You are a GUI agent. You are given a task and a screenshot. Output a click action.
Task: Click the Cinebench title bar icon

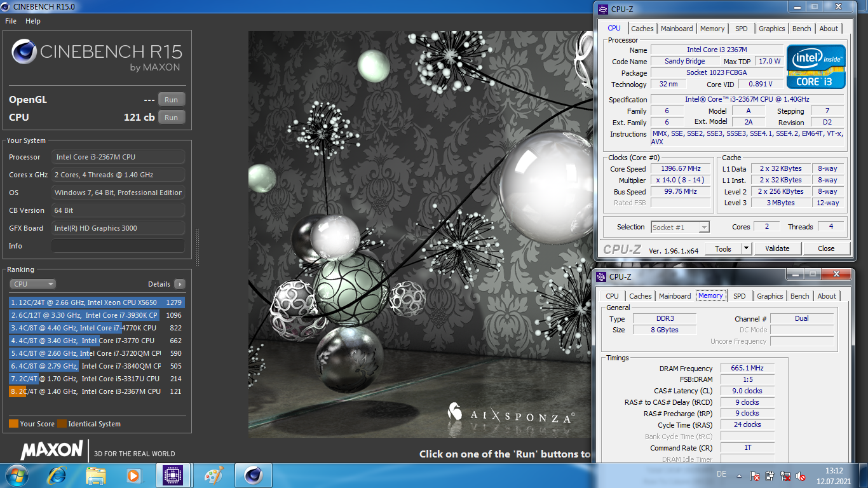[6, 6]
